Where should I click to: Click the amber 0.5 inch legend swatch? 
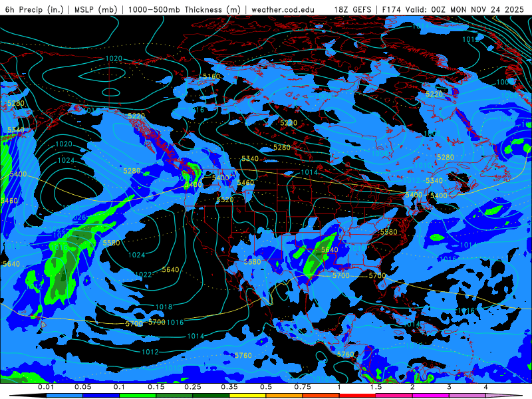[x=285, y=396]
